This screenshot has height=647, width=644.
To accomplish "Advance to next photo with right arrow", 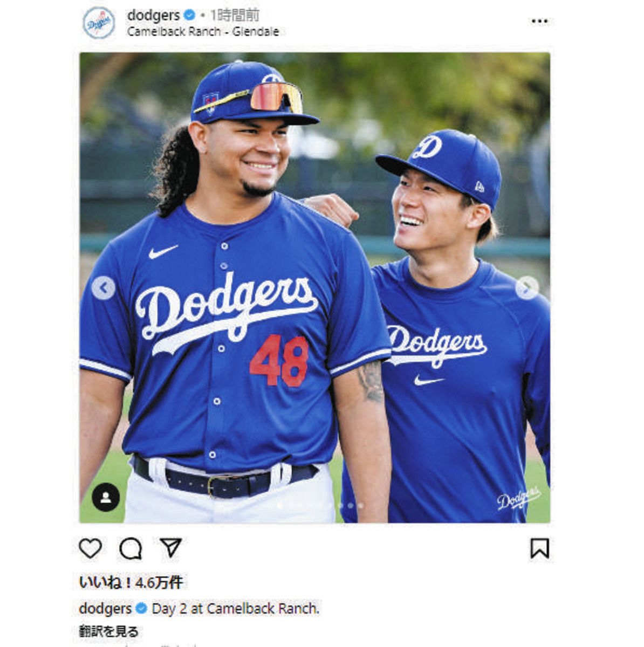I will (526, 288).
